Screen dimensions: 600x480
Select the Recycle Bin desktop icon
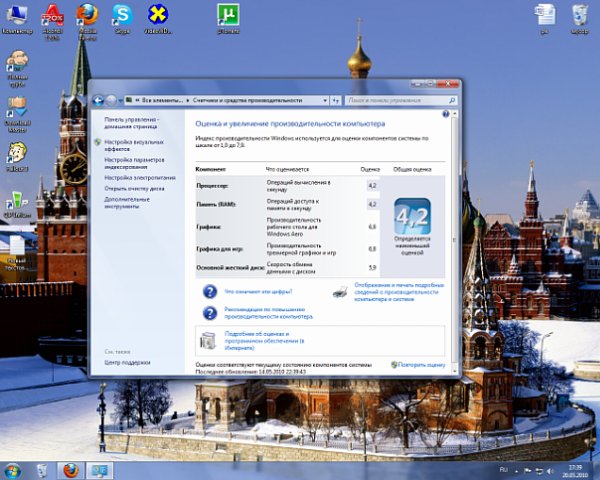(x=580, y=19)
